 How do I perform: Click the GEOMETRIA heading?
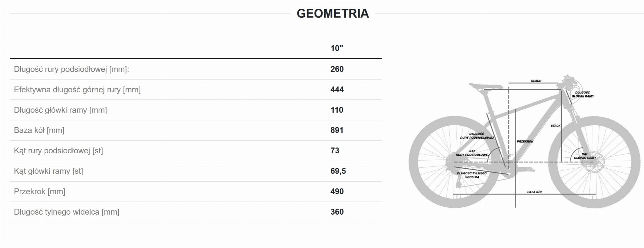pos(333,14)
